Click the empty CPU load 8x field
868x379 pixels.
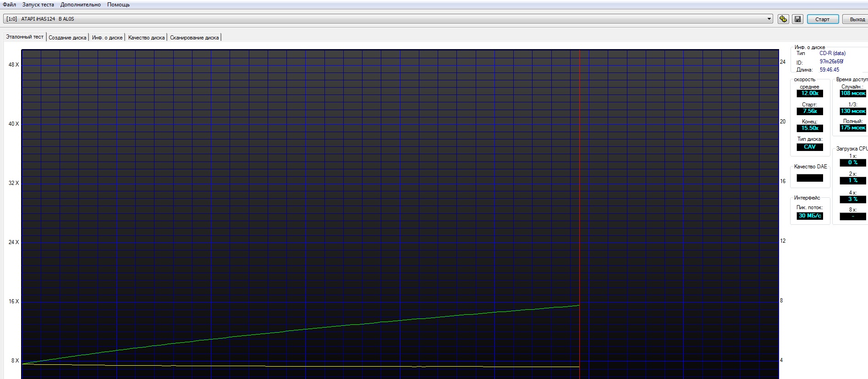coord(853,216)
